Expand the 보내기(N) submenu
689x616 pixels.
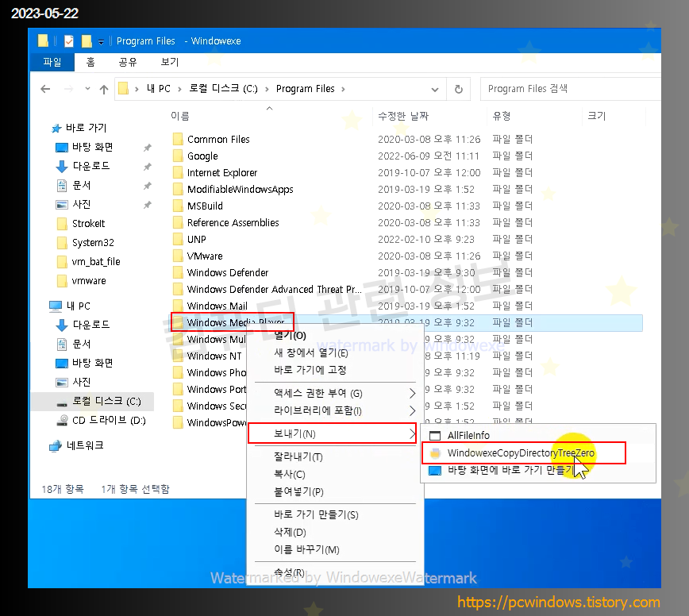332,433
